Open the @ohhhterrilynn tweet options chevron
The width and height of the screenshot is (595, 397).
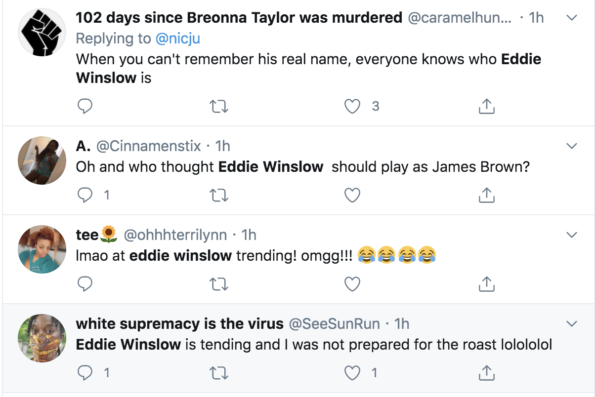click(571, 235)
